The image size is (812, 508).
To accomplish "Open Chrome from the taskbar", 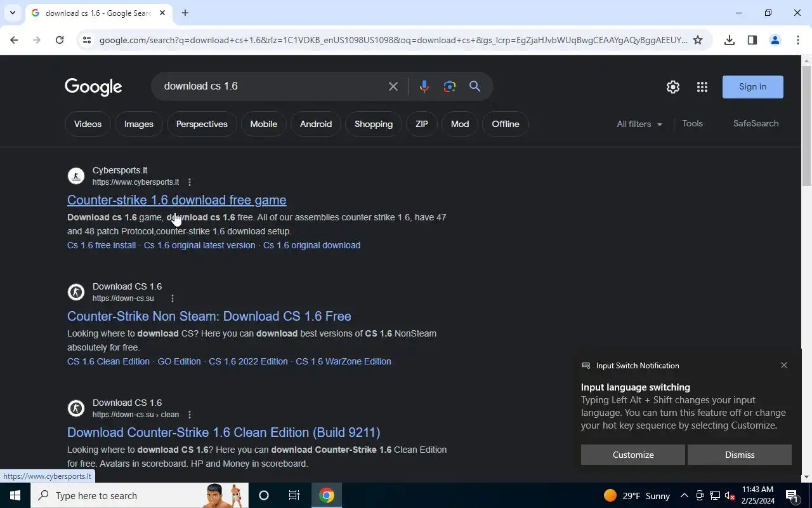I will pyautogui.click(x=327, y=495).
